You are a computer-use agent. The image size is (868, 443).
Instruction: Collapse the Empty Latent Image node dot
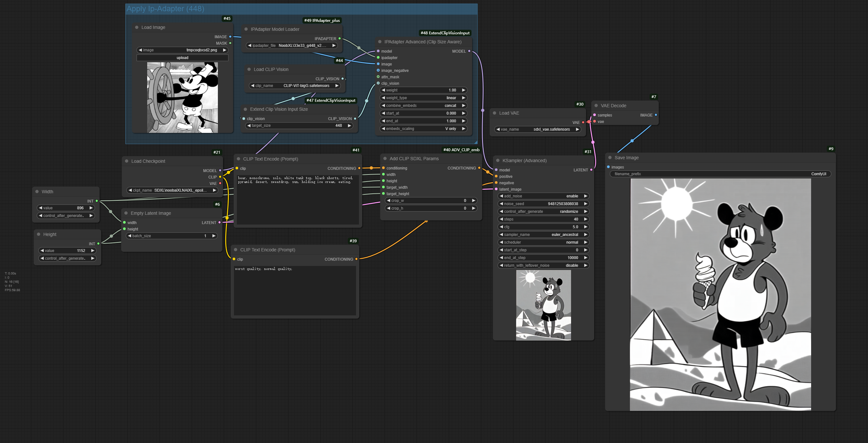(x=126, y=213)
